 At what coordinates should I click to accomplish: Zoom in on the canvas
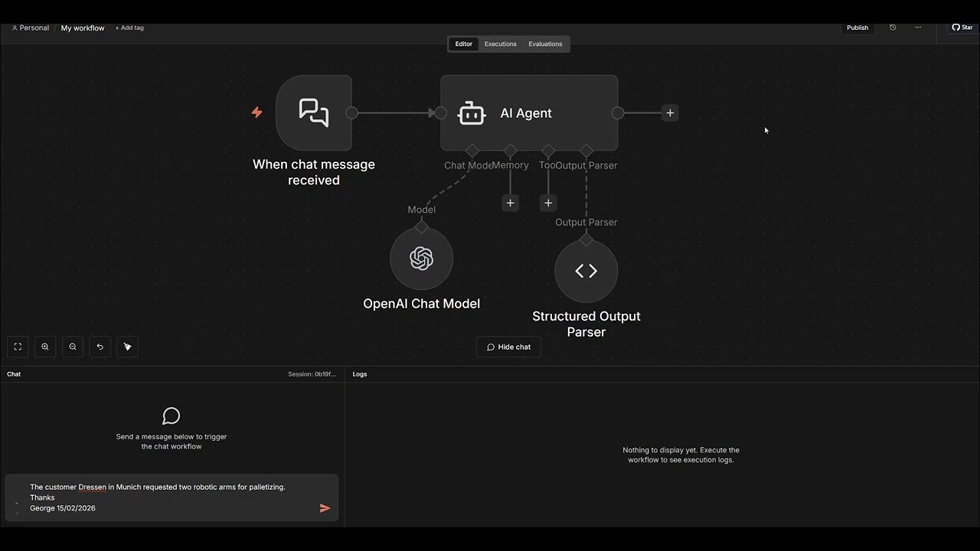click(x=45, y=347)
